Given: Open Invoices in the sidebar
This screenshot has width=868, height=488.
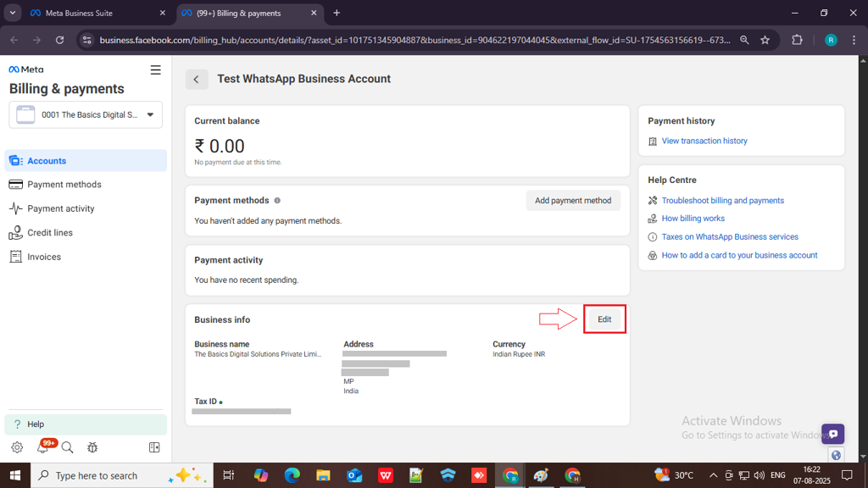Looking at the screenshot, I should (86, 257).
